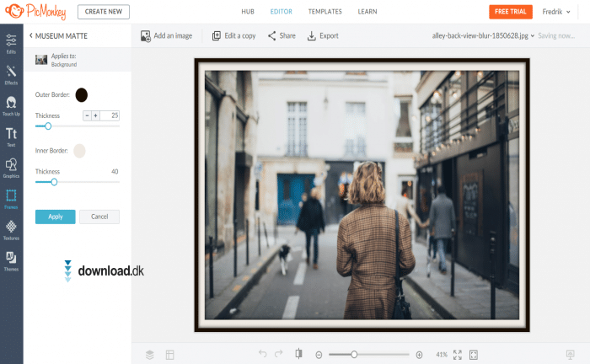
Task: Pick the Outer Border color swatch
Action: tap(81, 94)
